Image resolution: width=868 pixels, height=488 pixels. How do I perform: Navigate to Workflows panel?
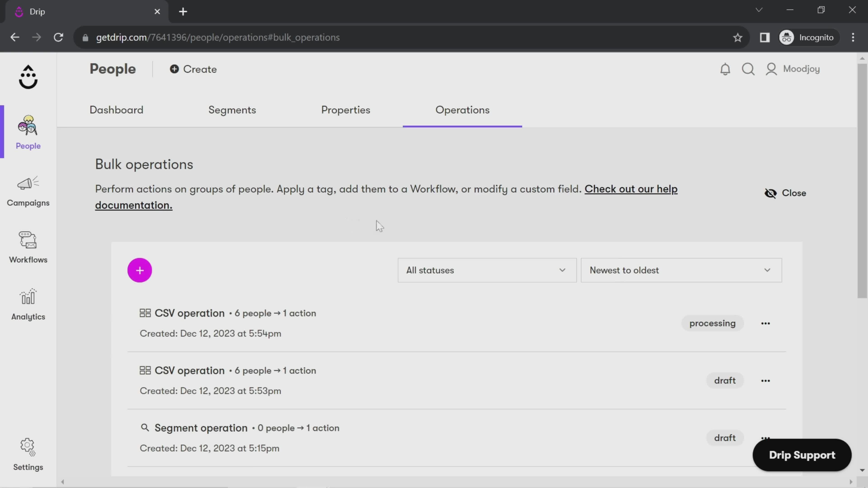click(x=28, y=247)
